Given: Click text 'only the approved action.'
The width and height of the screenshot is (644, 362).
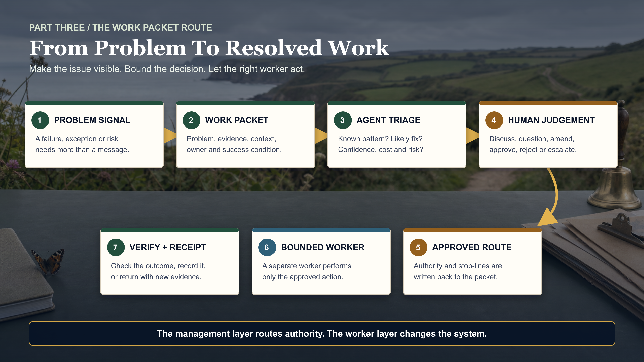Looking at the screenshot, I should click(302, 277).
